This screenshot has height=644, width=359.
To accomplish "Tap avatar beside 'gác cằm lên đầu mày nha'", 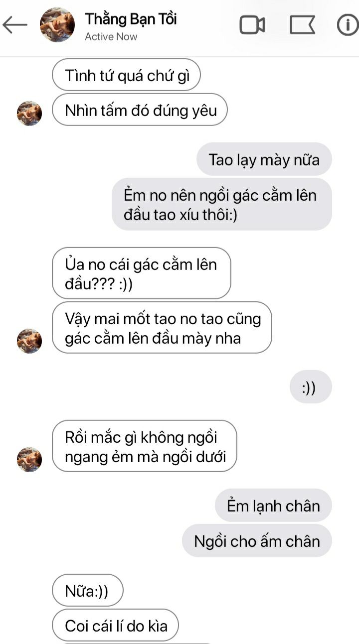I will tap(29, 341).
